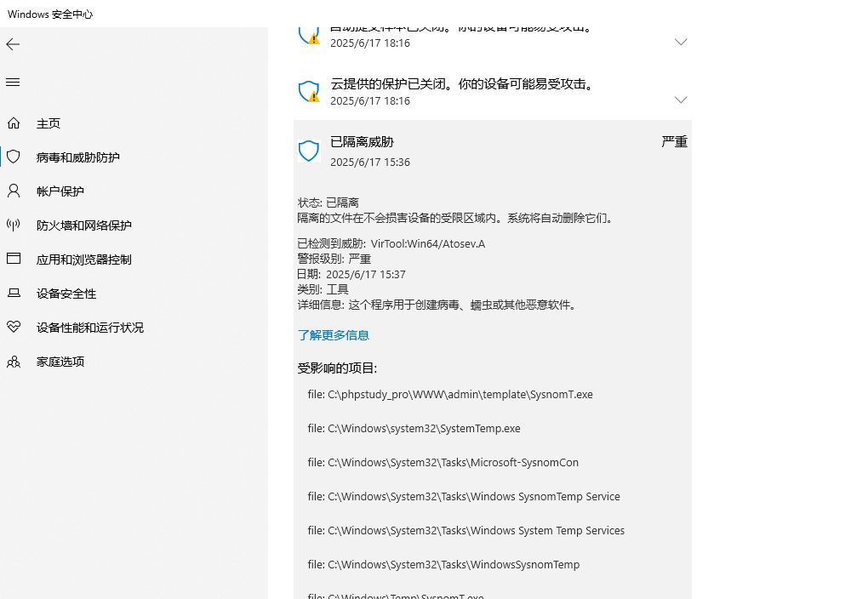Image resolution: width=868 pixels, height=599 pixels.
Task: Select the Tasks\Microsoft-SysnomCon path
Action: pos(443,463)
